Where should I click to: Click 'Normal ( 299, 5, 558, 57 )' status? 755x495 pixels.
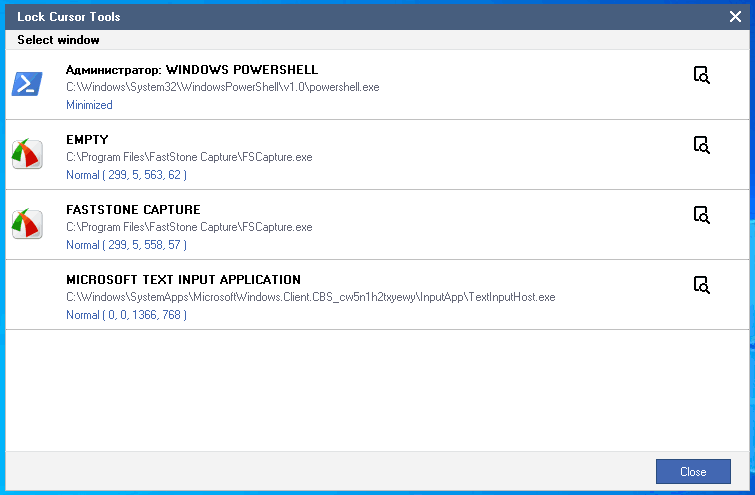pyautogui.click(x=126, y=245)
